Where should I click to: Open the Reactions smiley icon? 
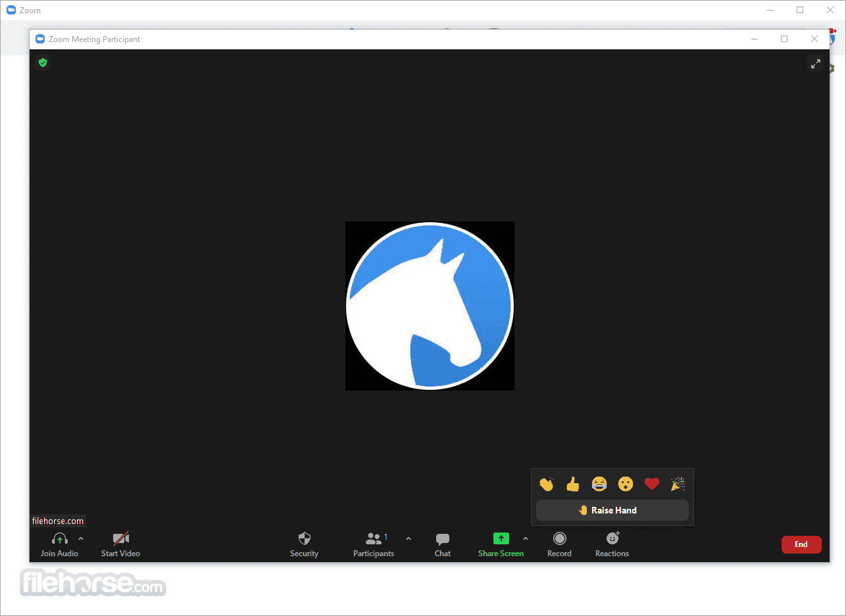tap(611, 538)
